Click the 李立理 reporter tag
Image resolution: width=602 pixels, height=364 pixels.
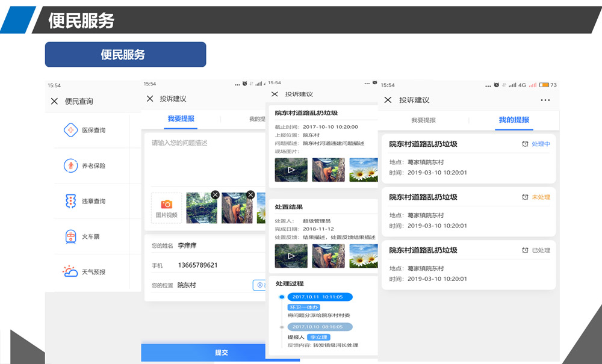pyautogui.click(x=318, y=337)
